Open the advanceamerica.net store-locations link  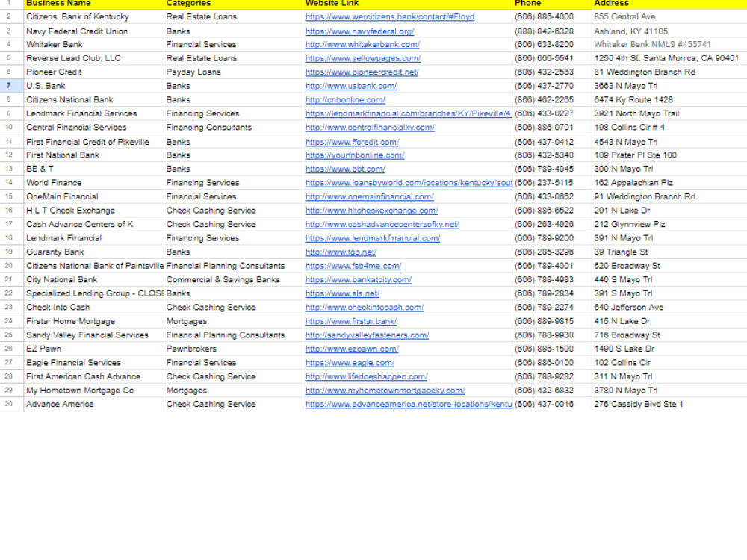(409, 403)
